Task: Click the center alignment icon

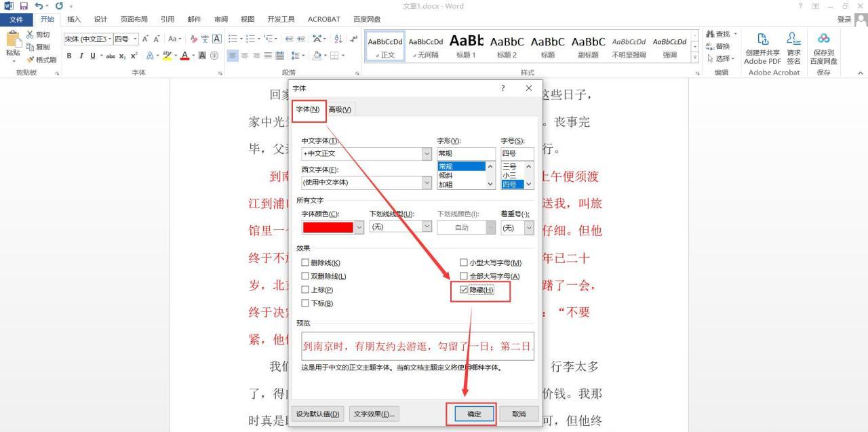Action: [x=245, y=56]
